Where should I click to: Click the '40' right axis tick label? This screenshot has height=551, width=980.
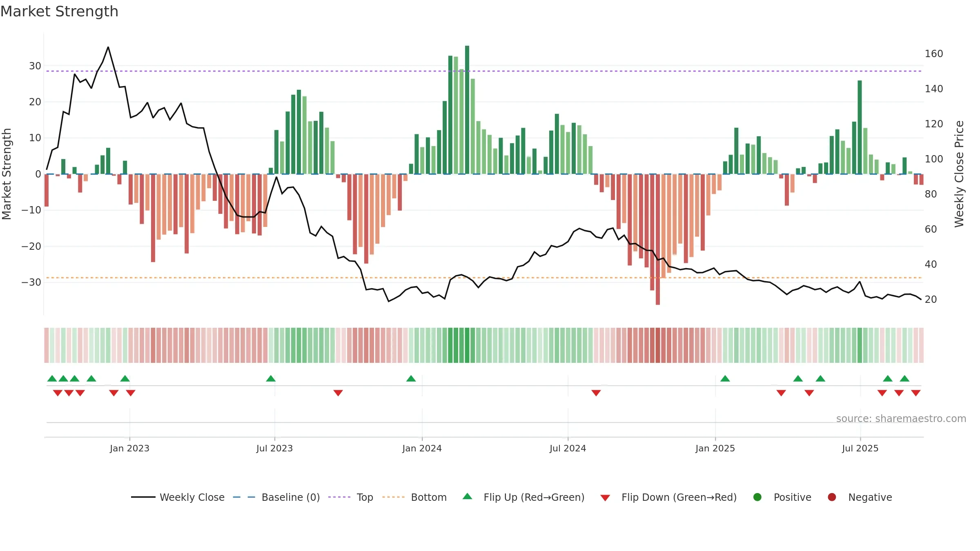(931, 264)
